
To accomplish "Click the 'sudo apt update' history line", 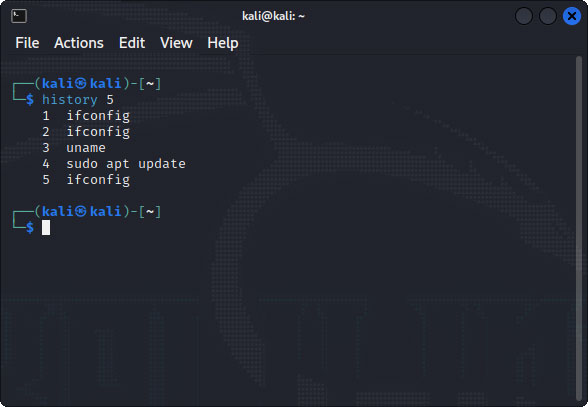I will click(x=114, y=164).
